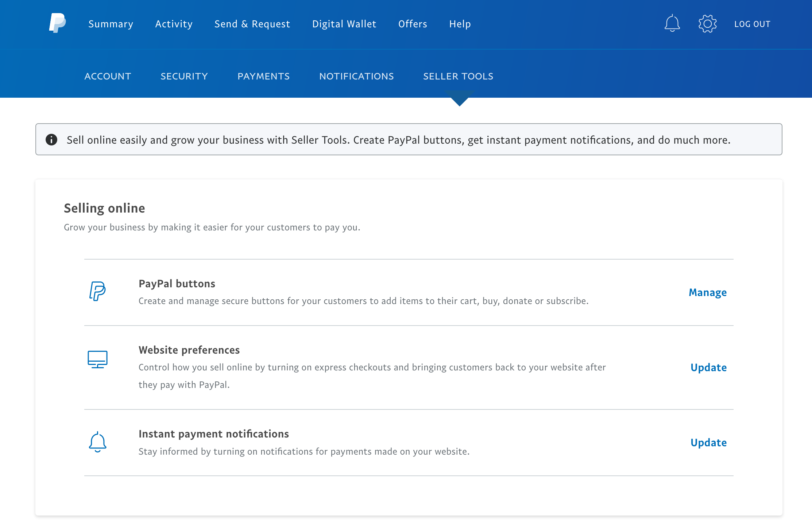The height and width of the screenshot is (525, 812).
Task: Open the Offers page
Action: click(413, 24)
